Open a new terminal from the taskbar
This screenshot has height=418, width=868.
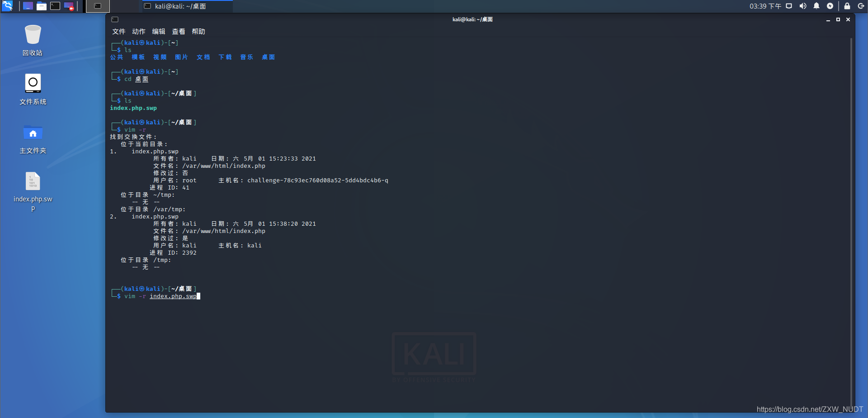(x=55, y=6)
